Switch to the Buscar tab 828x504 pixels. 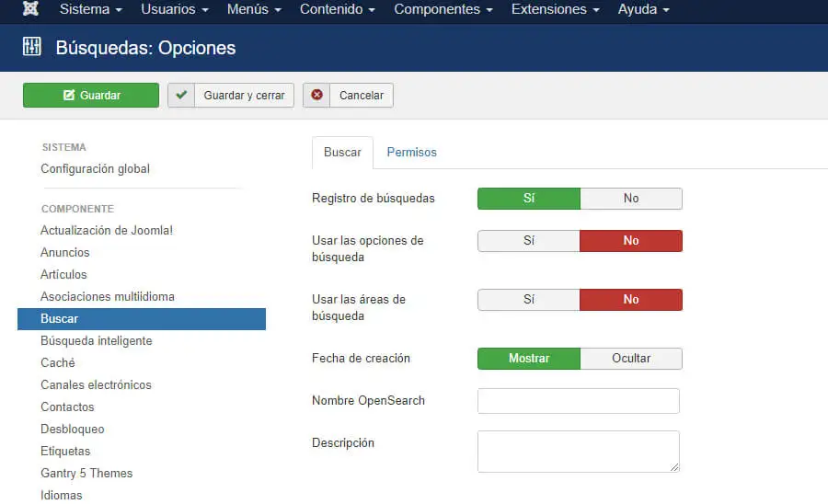(x=342, y=153)
